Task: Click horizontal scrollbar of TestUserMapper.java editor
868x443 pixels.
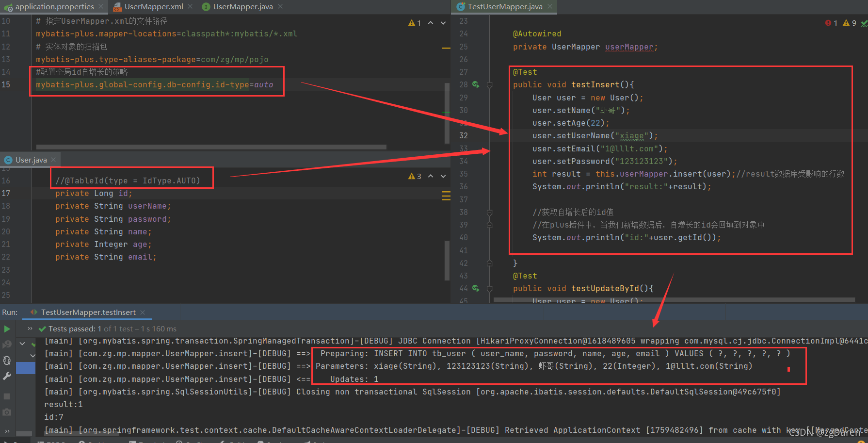Action: [x=674, y=300]
